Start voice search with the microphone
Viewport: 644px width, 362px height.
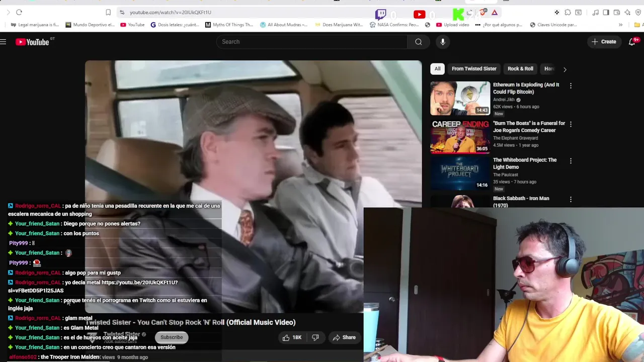click(443, 42)
